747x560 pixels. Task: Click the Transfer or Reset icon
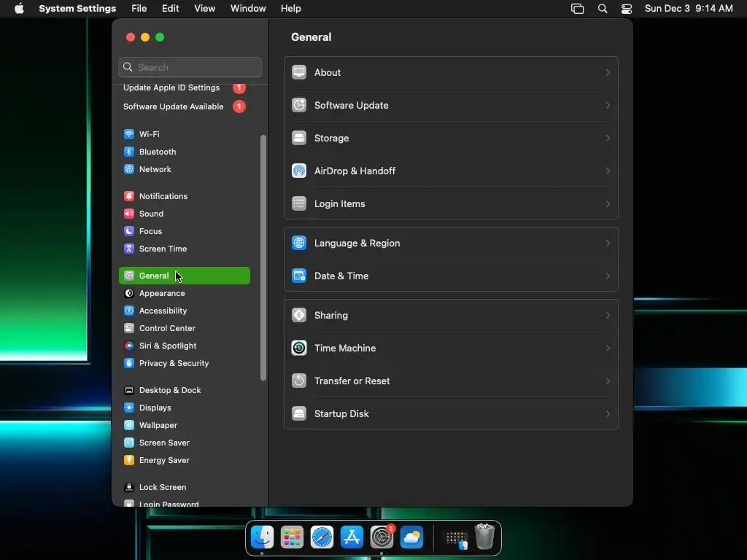coord(298,381)
